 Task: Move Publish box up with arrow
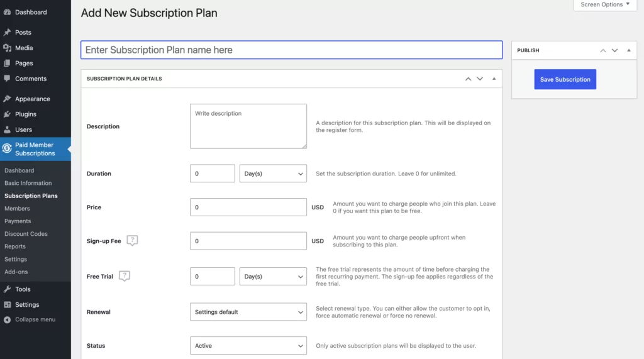pyautogui.click(x=603, y=50)
